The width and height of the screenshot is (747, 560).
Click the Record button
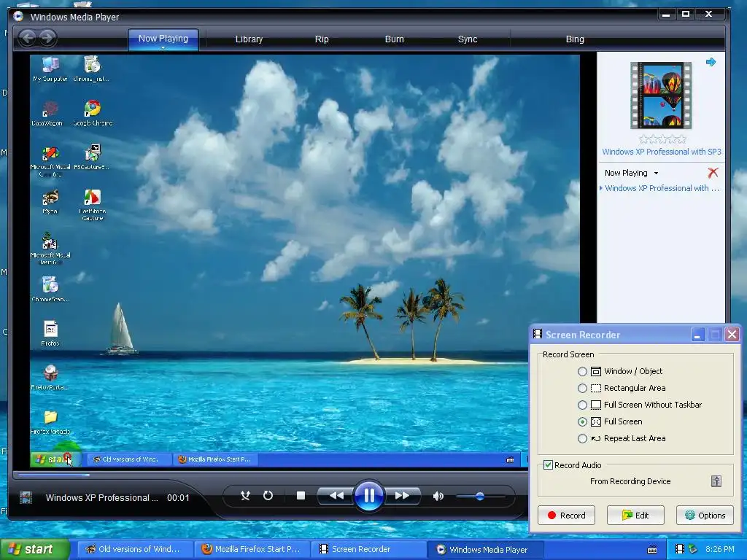(x=566, y=516)
